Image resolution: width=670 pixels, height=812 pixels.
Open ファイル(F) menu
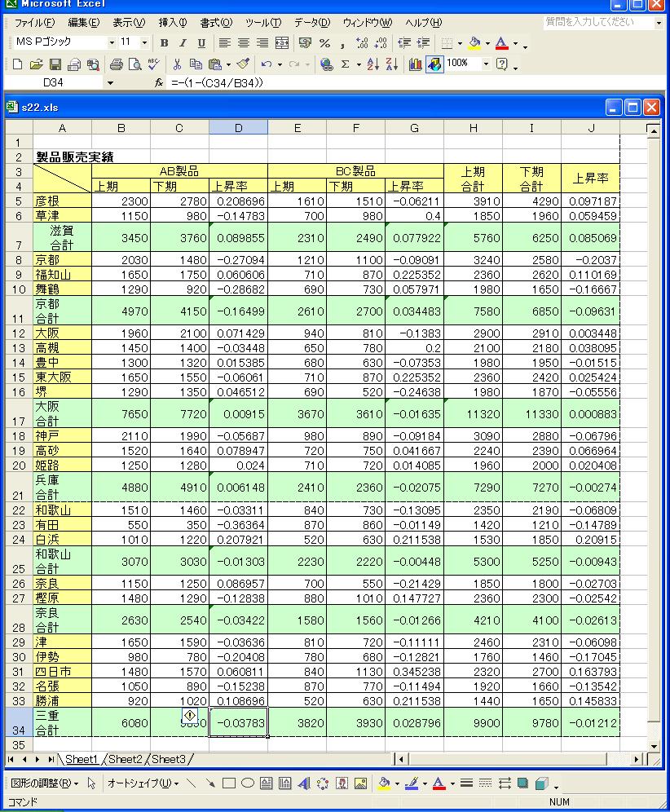coord(34,23)
